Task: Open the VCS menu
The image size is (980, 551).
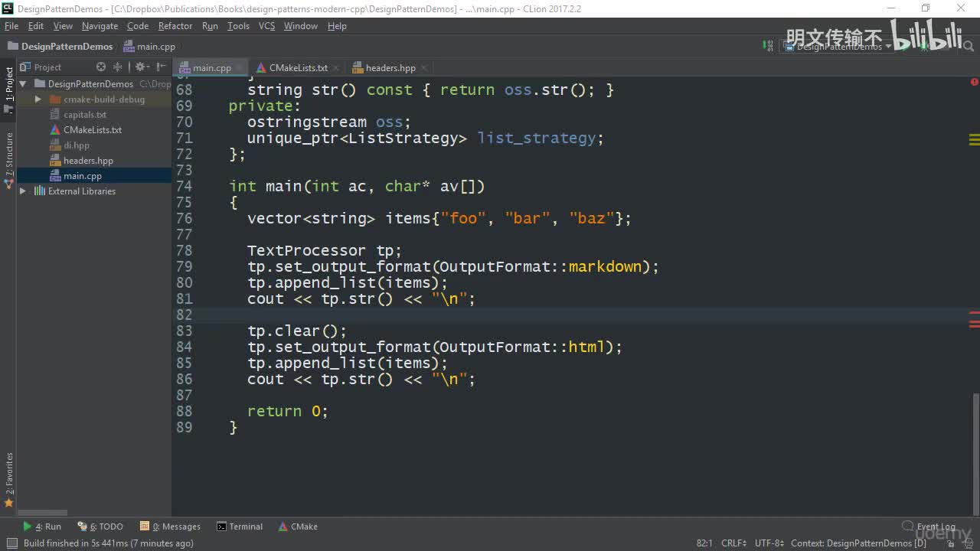Action: (266, 26)
